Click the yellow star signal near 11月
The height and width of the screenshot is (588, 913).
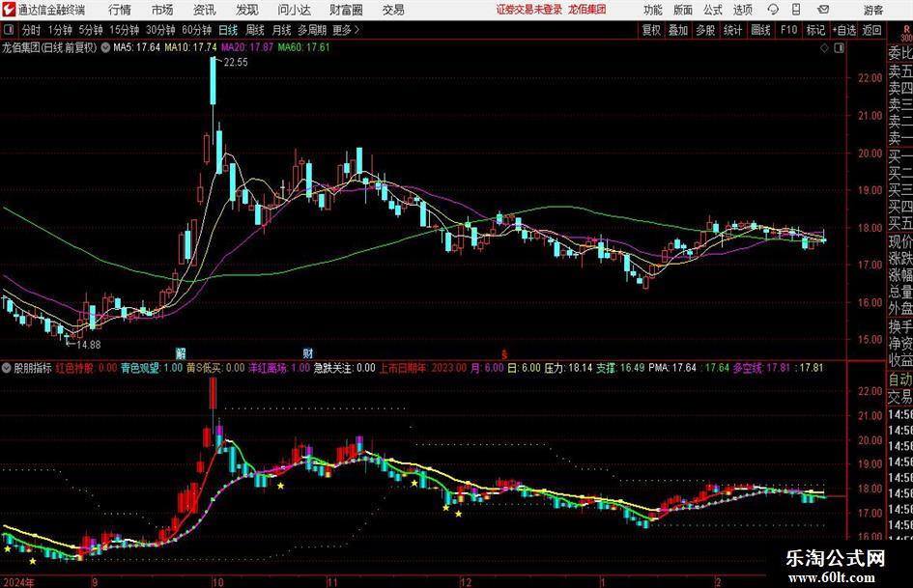(x=280, y=486)
